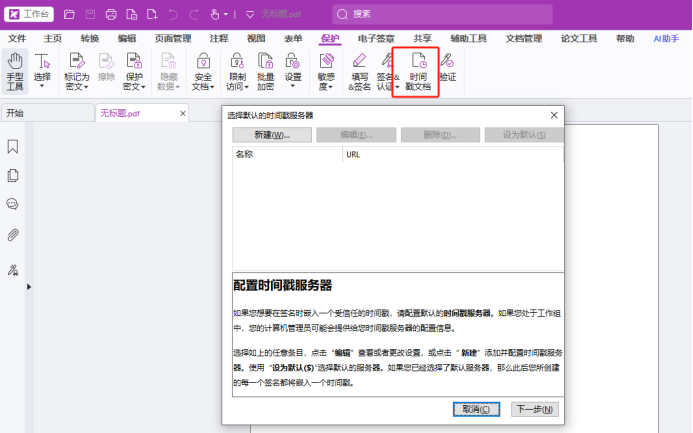Click the Time Stamp Document (时间戳文档) icon

point(419,70)
